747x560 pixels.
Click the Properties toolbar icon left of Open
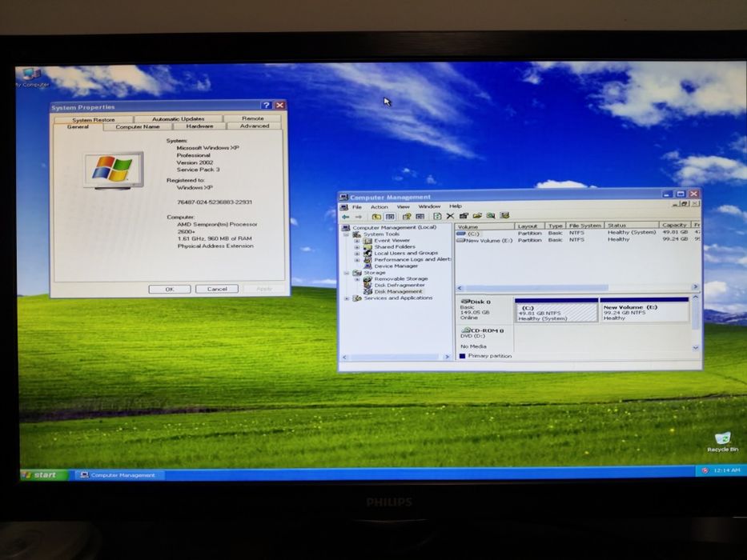[464, 216]
